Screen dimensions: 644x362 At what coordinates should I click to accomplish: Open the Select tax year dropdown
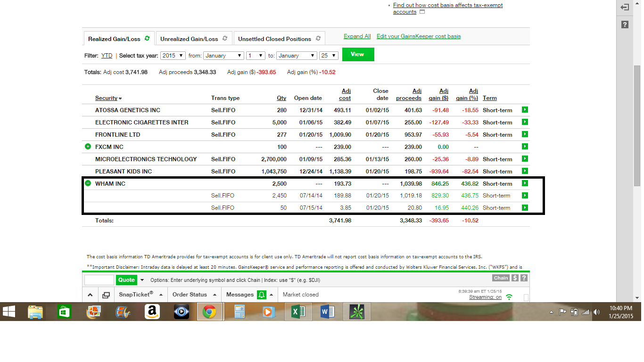173,56
